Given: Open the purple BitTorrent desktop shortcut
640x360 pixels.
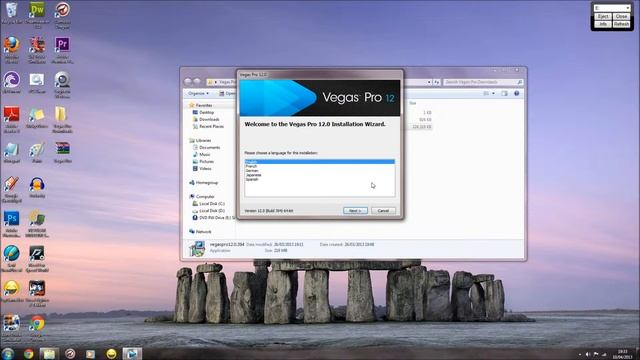Looking at the screenshot, I should (11, 82).
